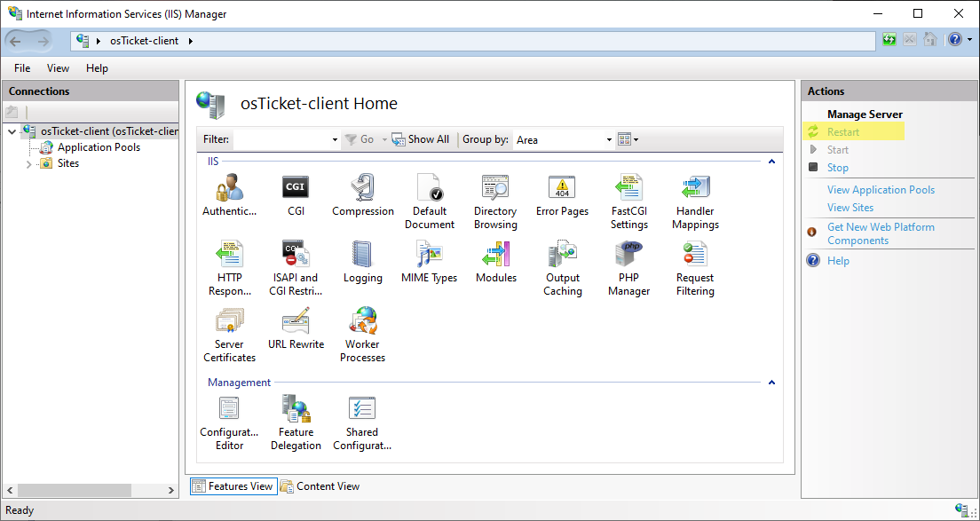Screen dimensions: 980x521
Task: Open ISAPI and CGI Restrictions
Action: tap(296, 268)
